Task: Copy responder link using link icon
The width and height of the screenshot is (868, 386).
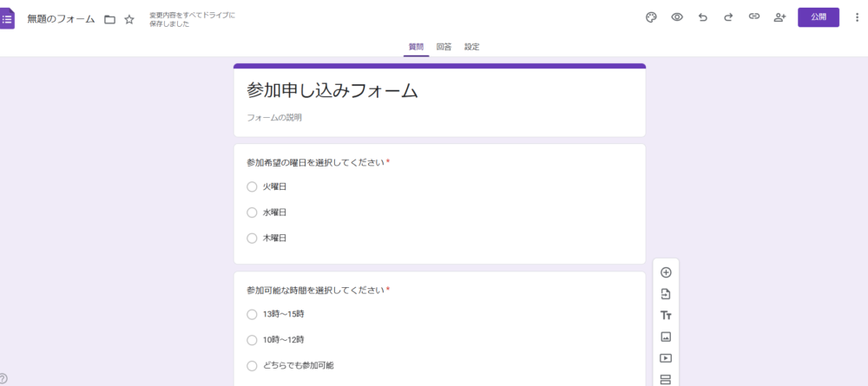Action: [x=754, y=17]
